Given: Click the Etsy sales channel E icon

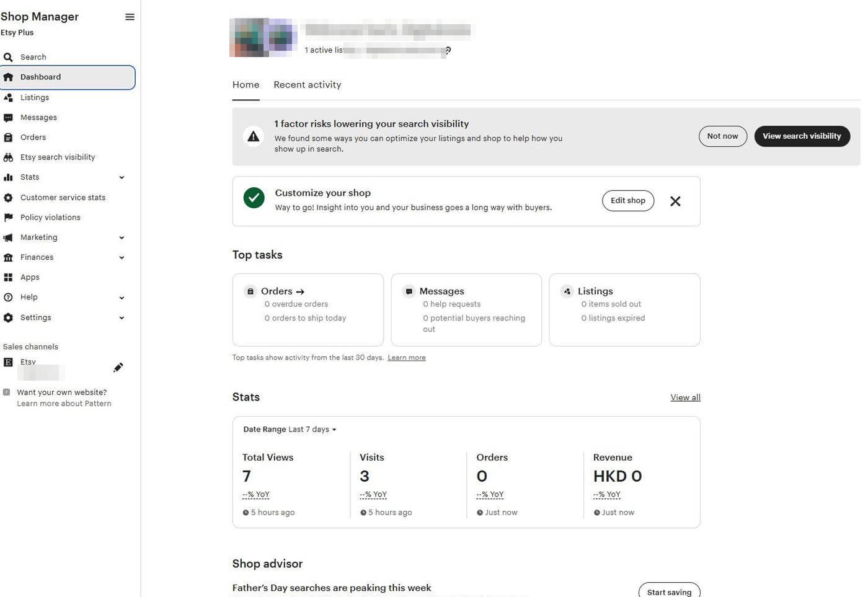Looking at the screenshot, I should point(8,362).
